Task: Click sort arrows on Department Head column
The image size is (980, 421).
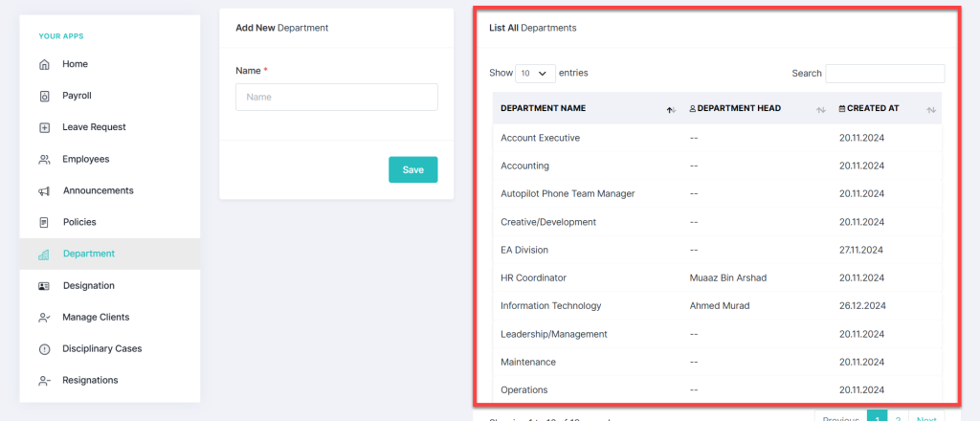Action: click(x=821, y=110)
